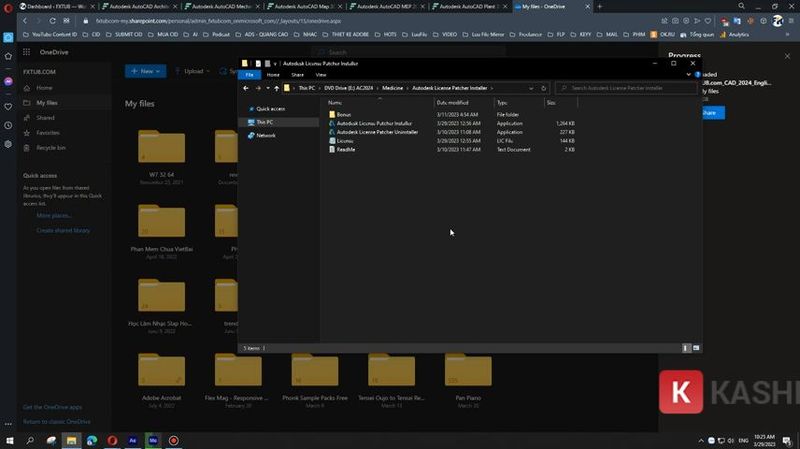Viewport: 800px width, 449px height.
Task: Click the Recycle bin link in OneDrive
Action: [x=51, y=147]
